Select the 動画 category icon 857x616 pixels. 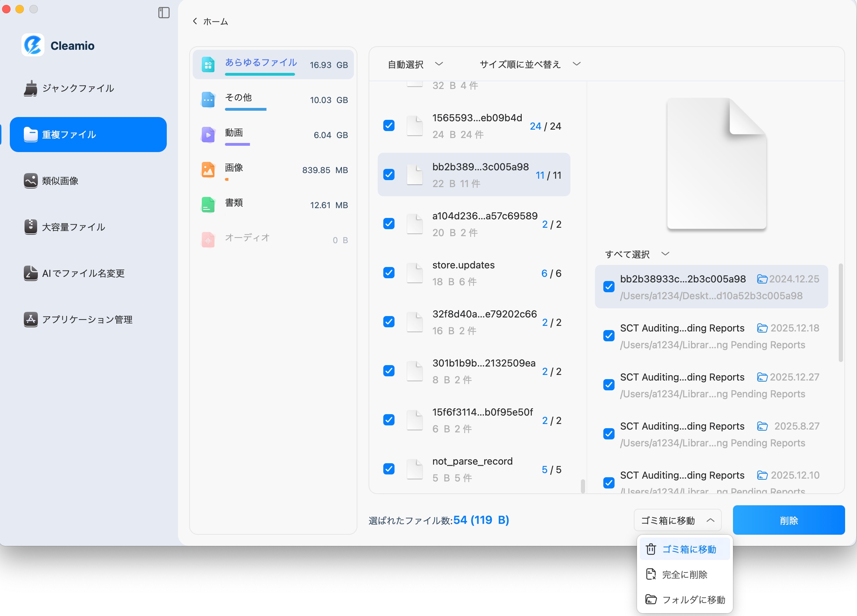tap(208, 135)
